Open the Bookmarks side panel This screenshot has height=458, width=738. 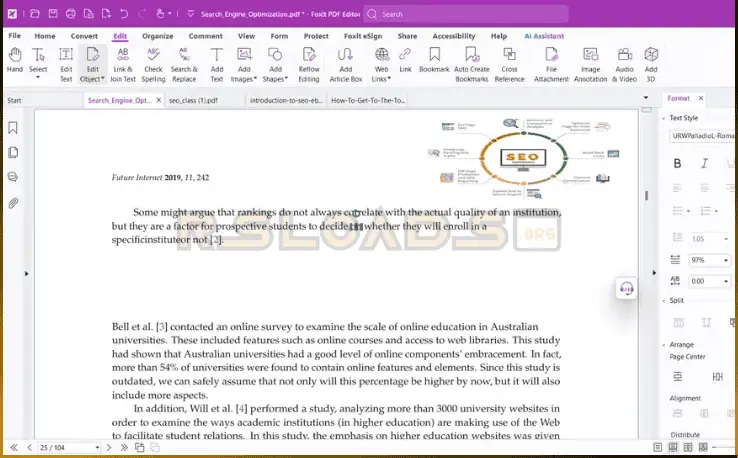pos(13,128)
